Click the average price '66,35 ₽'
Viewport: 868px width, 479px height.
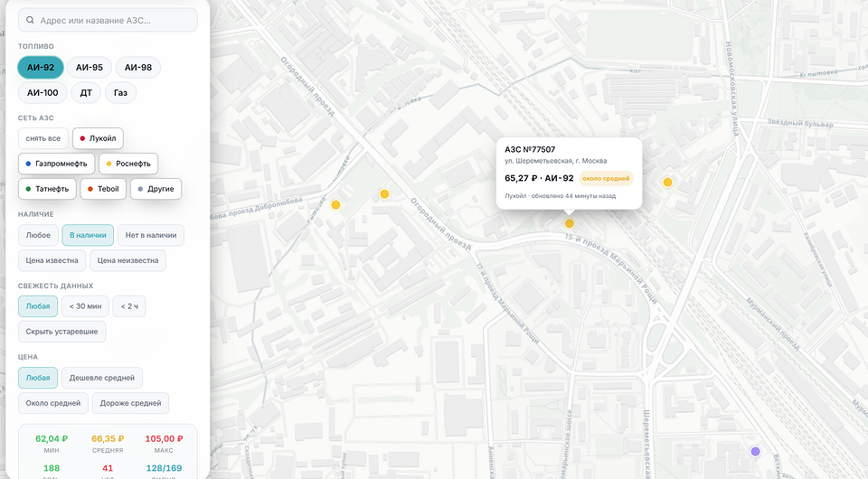click(108, 438)
